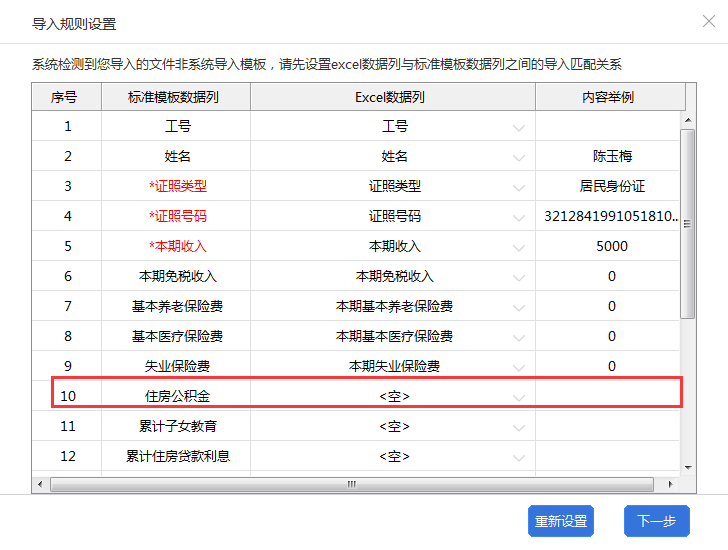Click row number 1
728x550 pixels.
click(68, 126)
